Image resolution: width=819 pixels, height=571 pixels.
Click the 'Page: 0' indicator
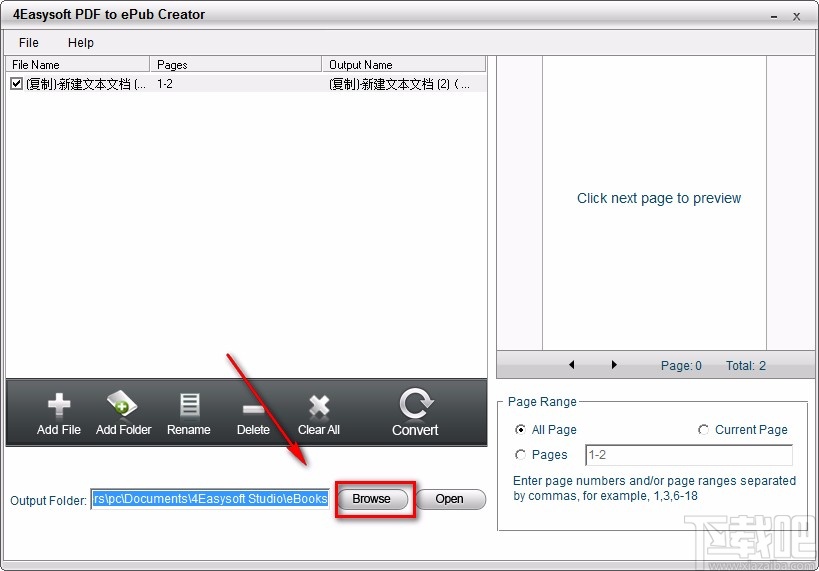[x=681, y=365]
